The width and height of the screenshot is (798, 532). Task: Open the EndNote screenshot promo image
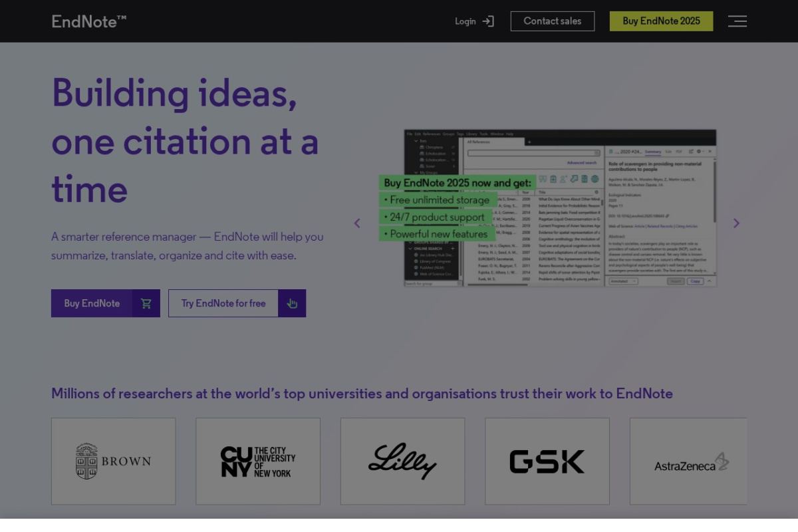(x=560, y=208)
